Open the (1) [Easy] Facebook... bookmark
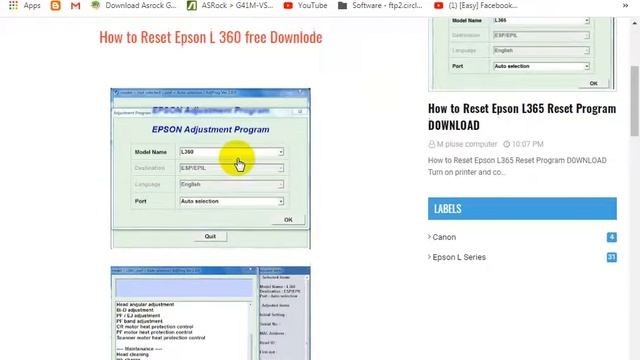640x360 pixels. pos(476,5)
